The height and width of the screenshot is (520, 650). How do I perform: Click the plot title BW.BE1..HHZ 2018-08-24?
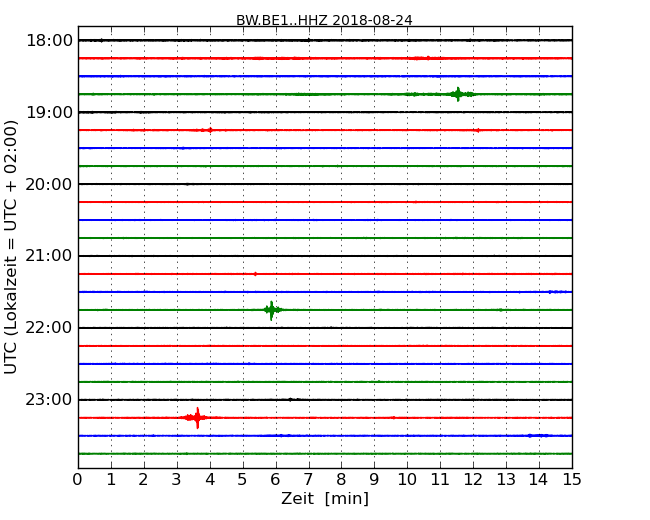click(x=324, y=20)
